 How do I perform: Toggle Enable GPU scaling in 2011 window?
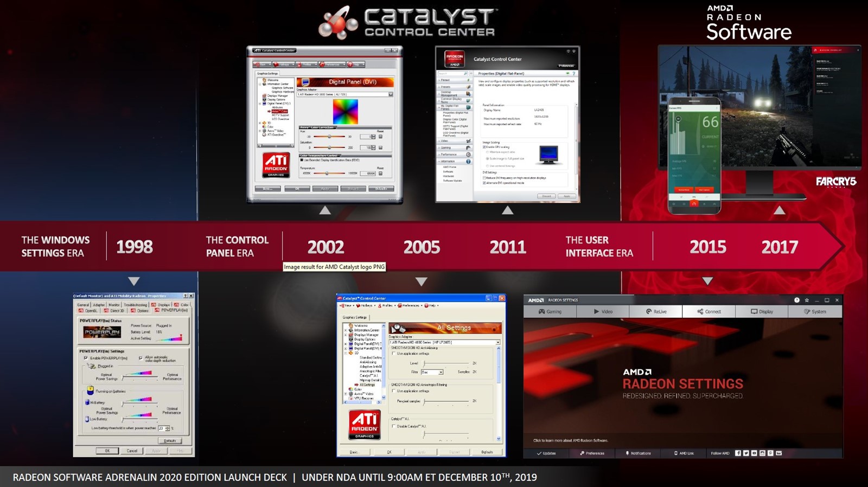pos(484,147)
